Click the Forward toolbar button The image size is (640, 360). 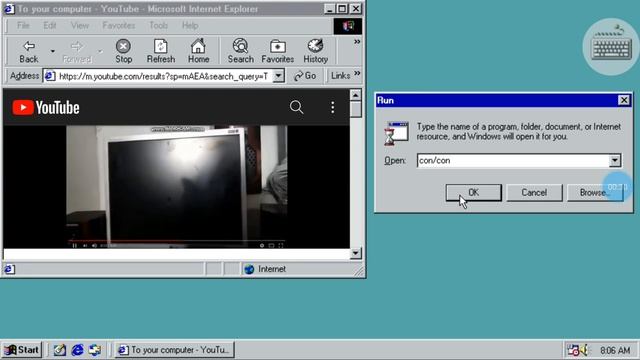coord(76,51)
